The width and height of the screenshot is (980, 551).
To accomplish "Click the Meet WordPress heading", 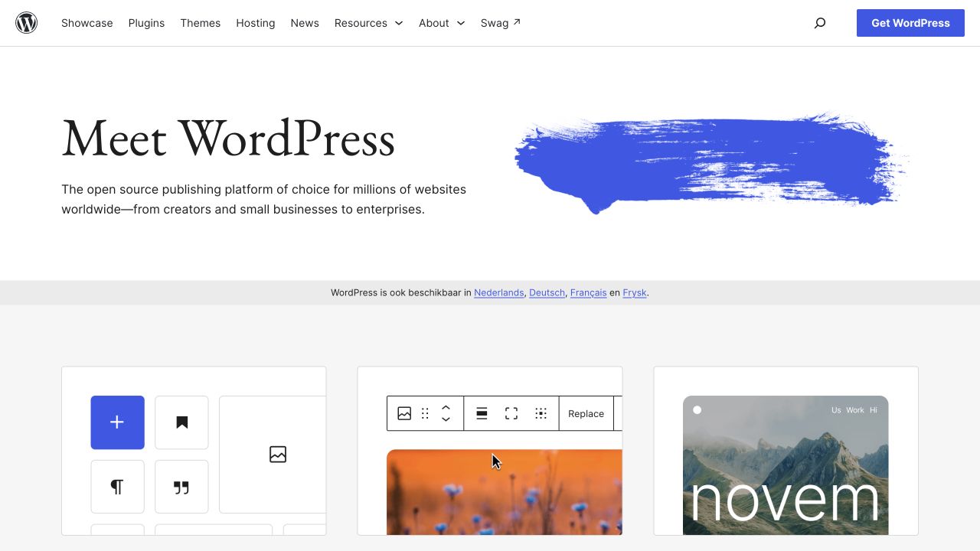I will pos(228,139).
